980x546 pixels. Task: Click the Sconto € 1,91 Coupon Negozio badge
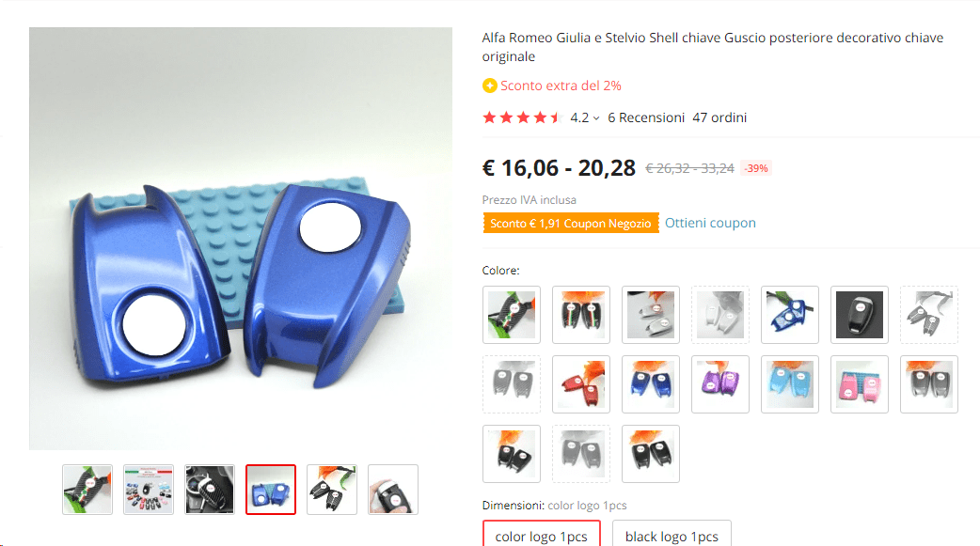[x=571, y=223]
